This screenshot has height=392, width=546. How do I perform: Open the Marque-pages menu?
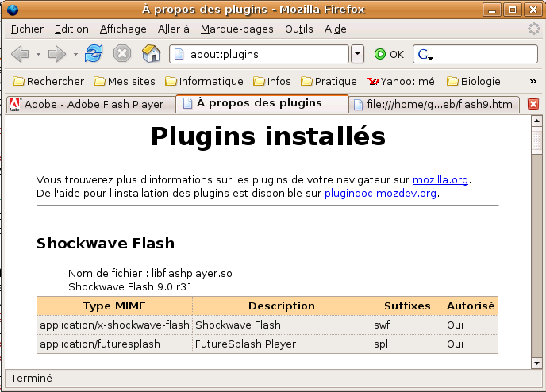(237, 29)
